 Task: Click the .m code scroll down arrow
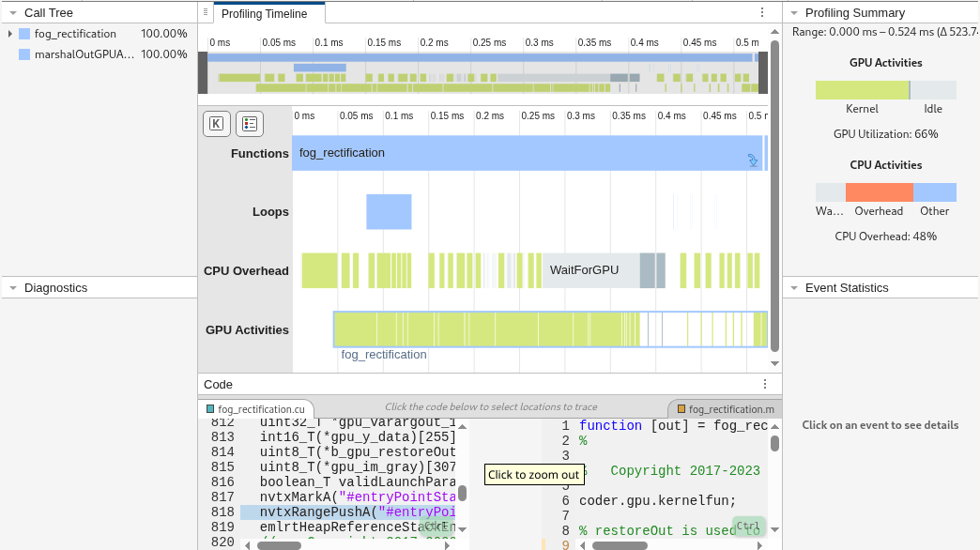point(775,529)
